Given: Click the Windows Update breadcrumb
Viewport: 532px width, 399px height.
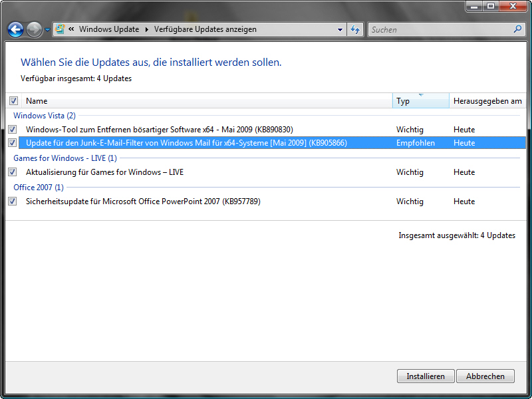Looking at the screenshot, I should point(109,29).
